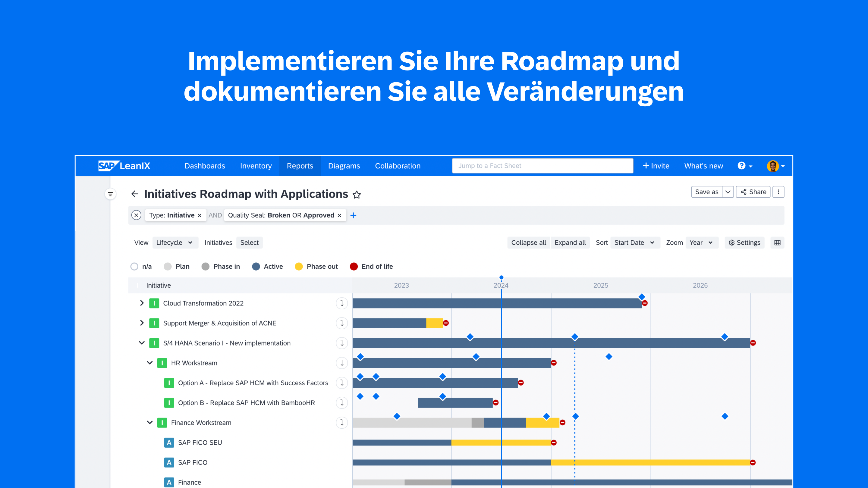Screen dimensions: 868x488
Task: Click the favorite star icon next to title
Action: [357, 195]
